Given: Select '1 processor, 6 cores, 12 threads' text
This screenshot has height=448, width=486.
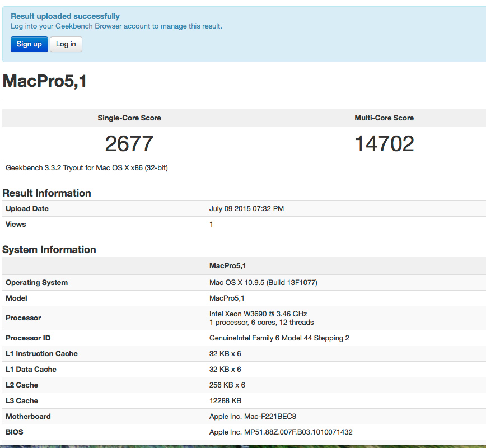Looking at the screenshot, I should (x=261, y=323).
